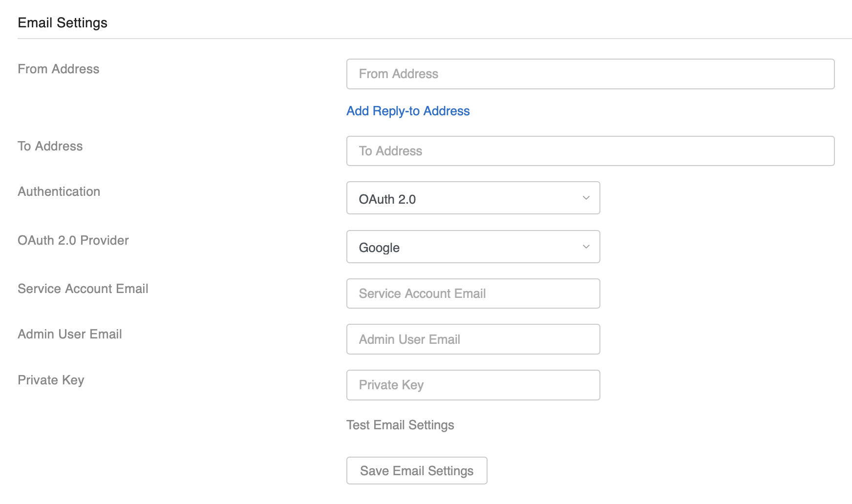This screenshot has width=852, height=504.
Task: Open the Add Reply-to Address link
Action: point(407,111)
